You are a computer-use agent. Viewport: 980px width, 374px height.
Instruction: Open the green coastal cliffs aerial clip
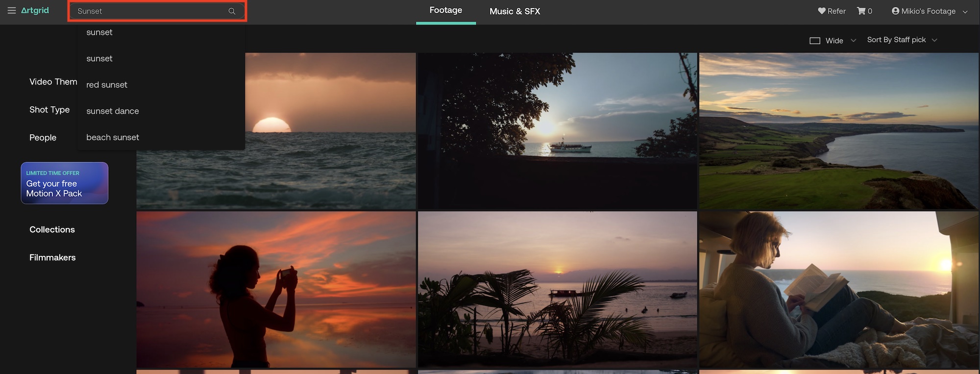(x=838, y=131)
